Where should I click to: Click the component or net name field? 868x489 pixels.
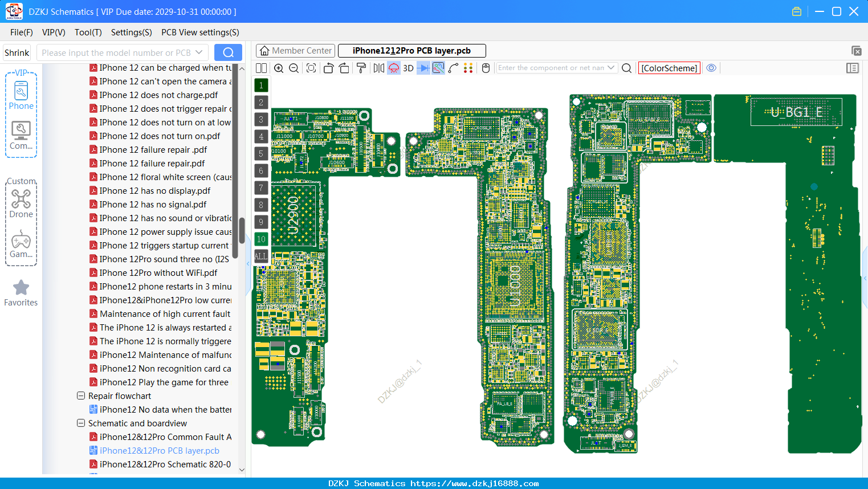(551, 68)
